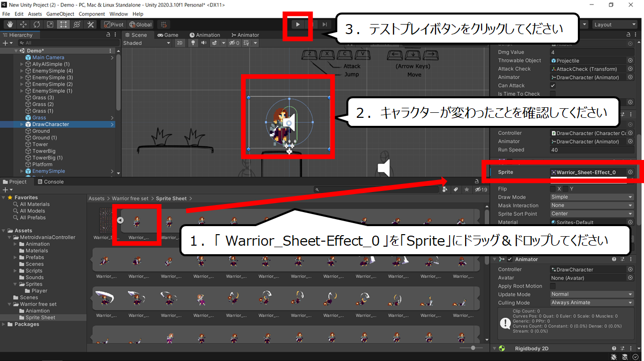The width and height of the screenshot is (644, 361).
Task: Open the Layout dropdown
Action: tap(614, 24)
